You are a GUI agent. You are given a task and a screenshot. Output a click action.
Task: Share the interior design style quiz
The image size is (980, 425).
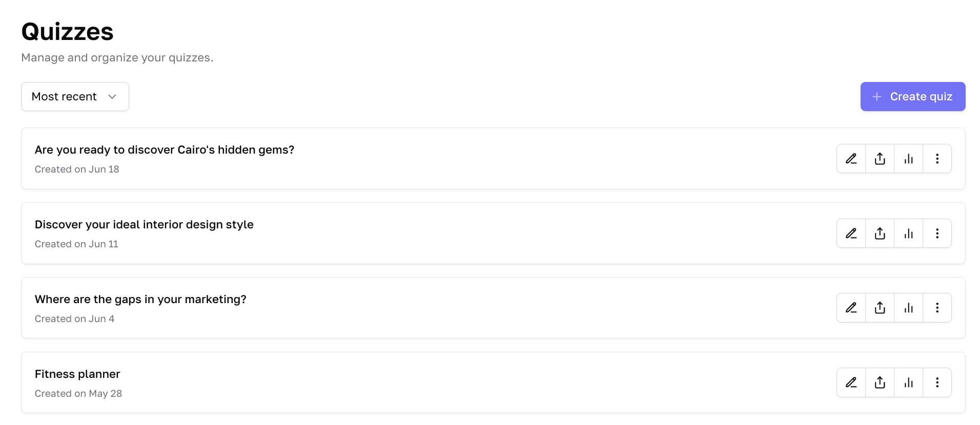pos(880,233)
